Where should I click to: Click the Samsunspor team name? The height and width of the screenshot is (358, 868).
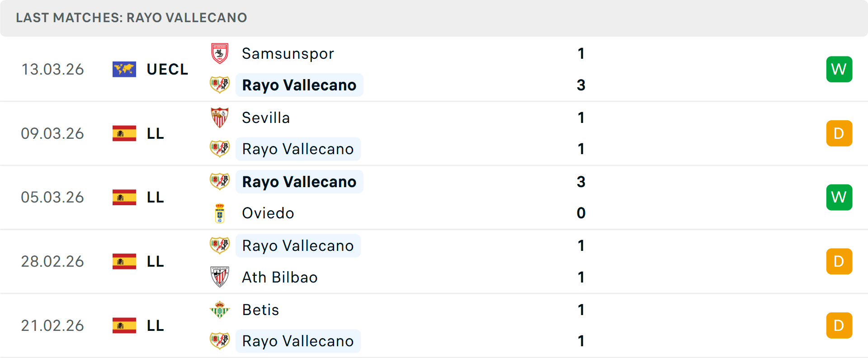click(288, 53)
